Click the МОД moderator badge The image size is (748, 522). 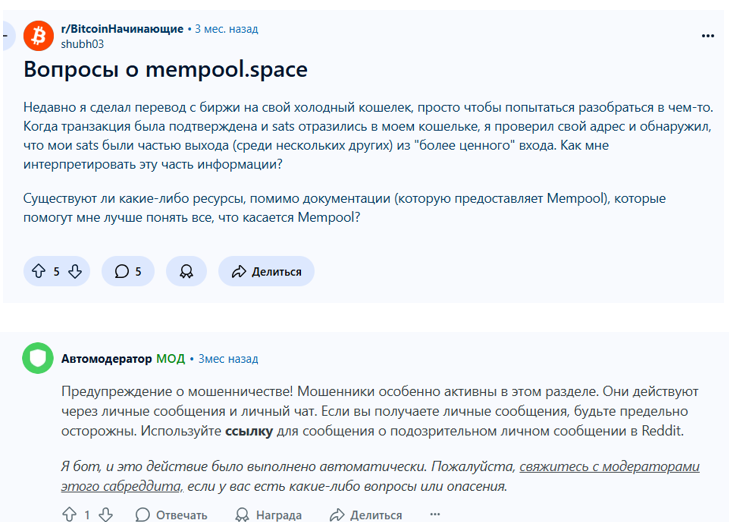[170, 359]
